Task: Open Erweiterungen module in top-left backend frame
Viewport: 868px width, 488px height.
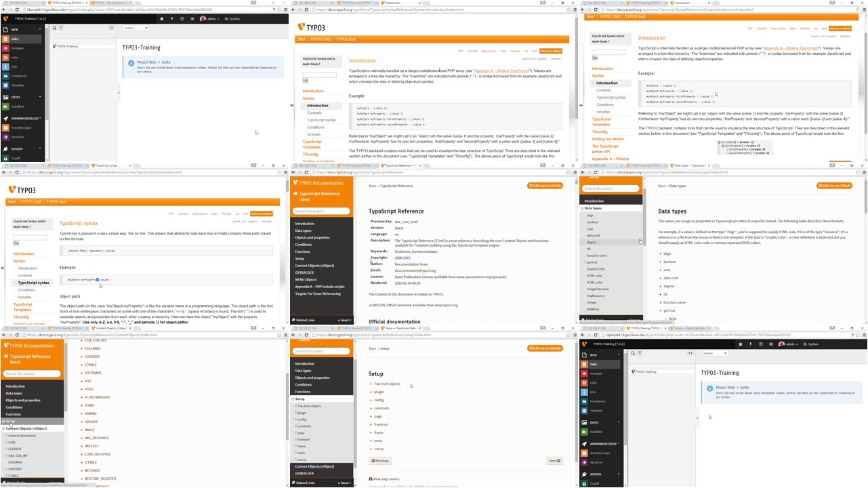Action: (x=21, y=127)
